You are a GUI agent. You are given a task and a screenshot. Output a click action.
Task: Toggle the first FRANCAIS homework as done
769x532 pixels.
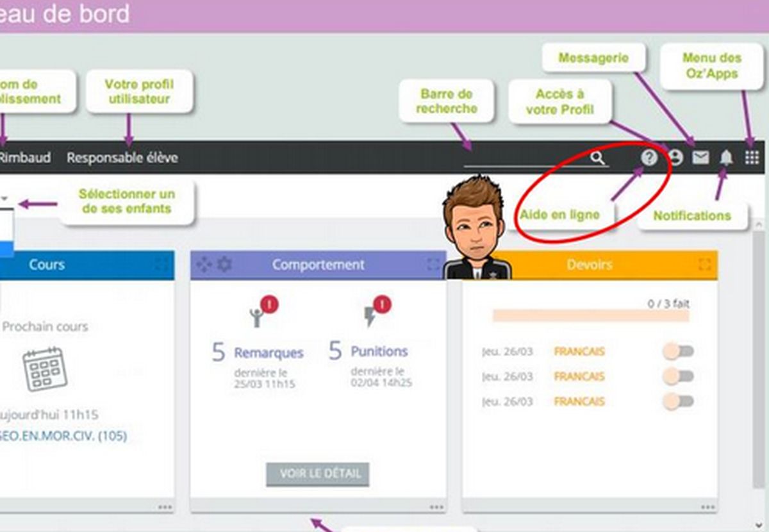678,351
